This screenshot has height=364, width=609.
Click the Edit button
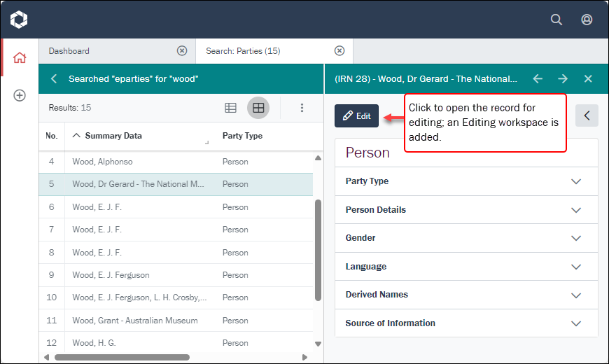356,116
